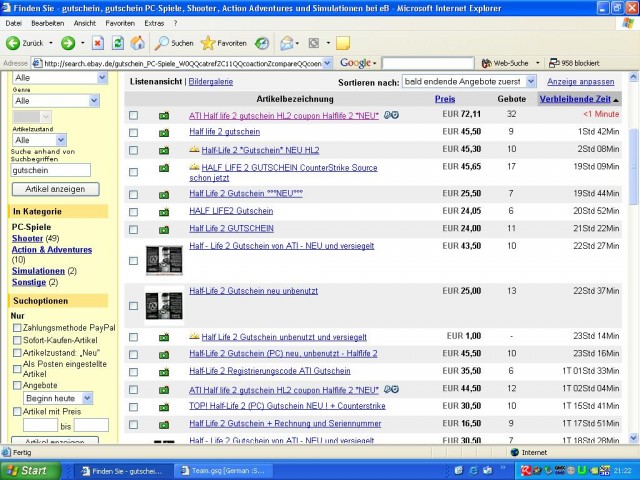The image size is (640, 480).
Task: Click camera icon of Half life 2 gutschein row
Action: (164, 133)
